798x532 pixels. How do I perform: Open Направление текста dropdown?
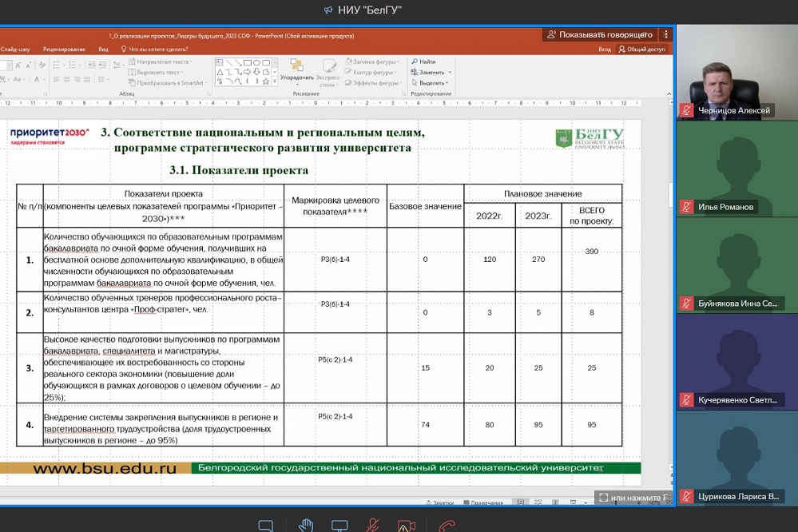tap(160, 62)
